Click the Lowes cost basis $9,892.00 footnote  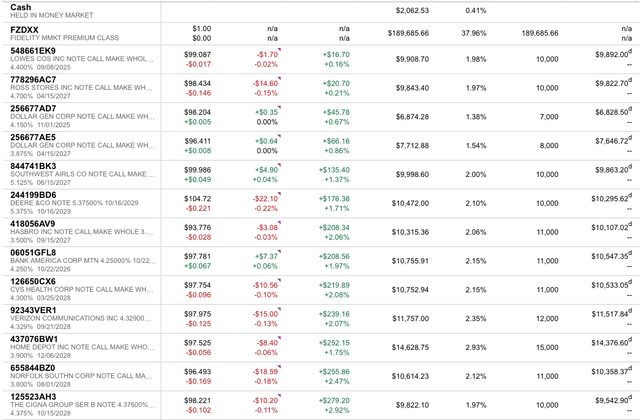click(x=630, y=51)
